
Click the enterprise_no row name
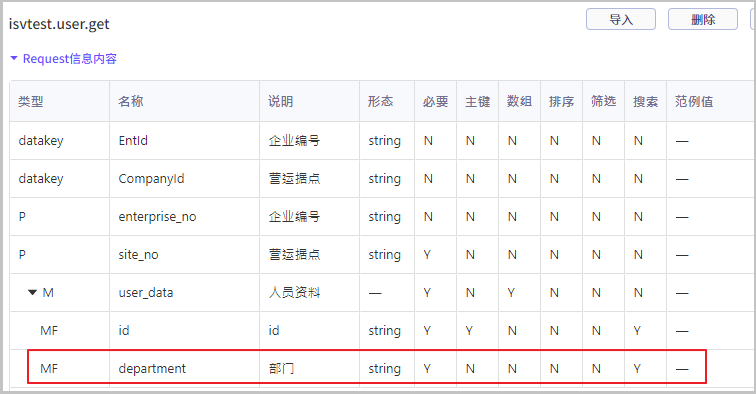coord(157,217)
